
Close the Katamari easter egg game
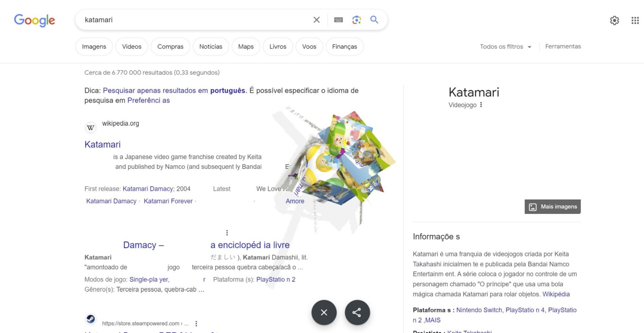tap(324, 312)
